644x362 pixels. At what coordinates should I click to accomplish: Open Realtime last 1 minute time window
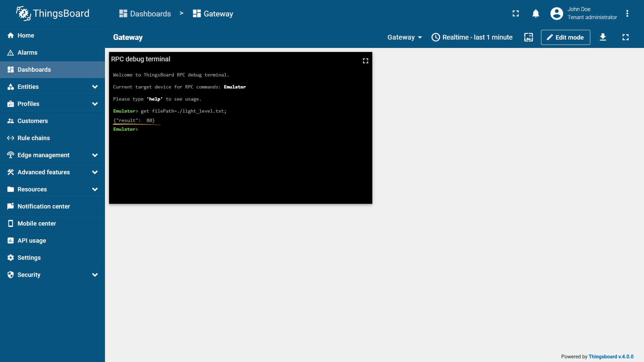(472, 37)
